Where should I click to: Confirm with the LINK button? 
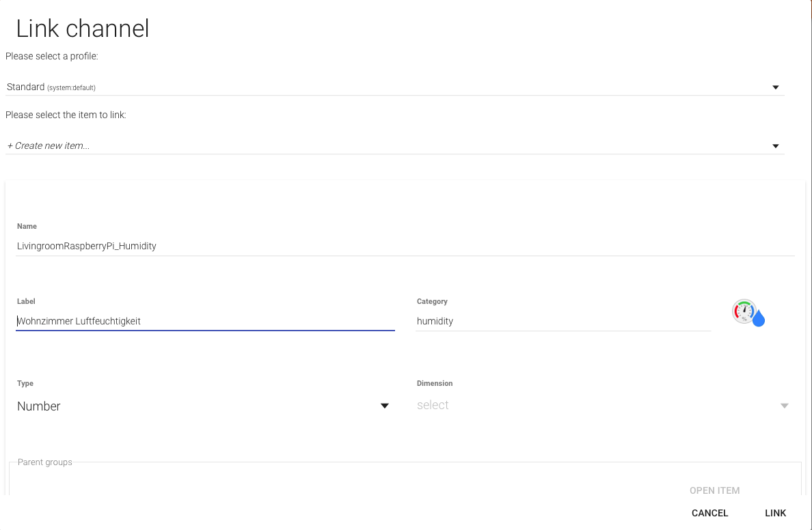(x=775, y=513)
